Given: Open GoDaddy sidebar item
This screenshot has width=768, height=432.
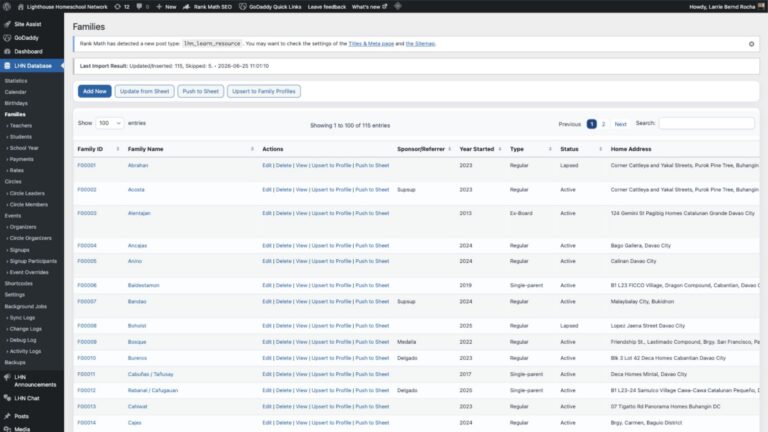Looking at the screenshot, I should [26, 38].
